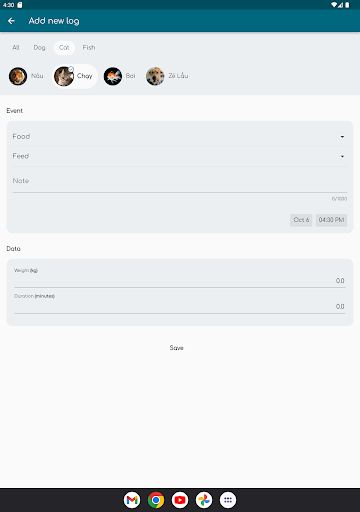Screen dimensions: 360x512
Task: Expand the Food category dropdown
Action: pos(180,137)
